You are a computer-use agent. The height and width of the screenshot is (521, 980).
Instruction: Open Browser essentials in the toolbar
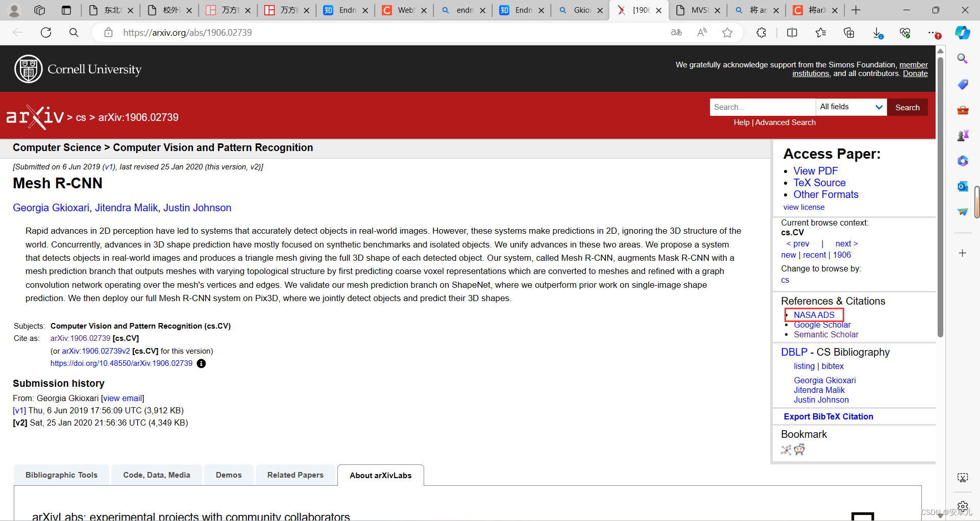905,32
